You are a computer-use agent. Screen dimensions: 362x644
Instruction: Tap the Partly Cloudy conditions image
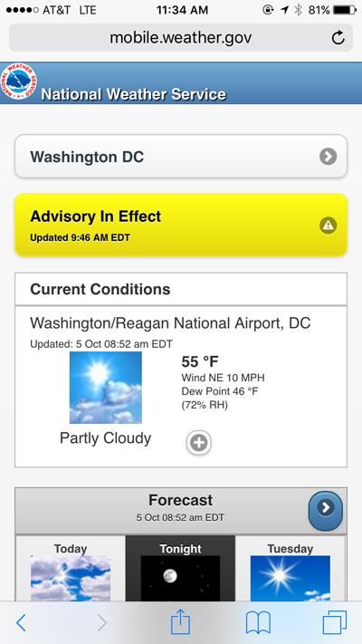tap(106, 388)
